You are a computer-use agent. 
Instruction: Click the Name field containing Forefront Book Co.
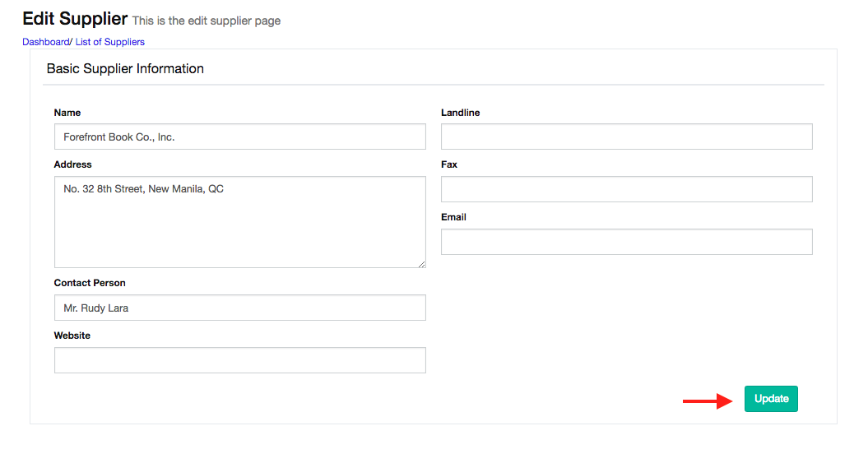tap(239, 137)
